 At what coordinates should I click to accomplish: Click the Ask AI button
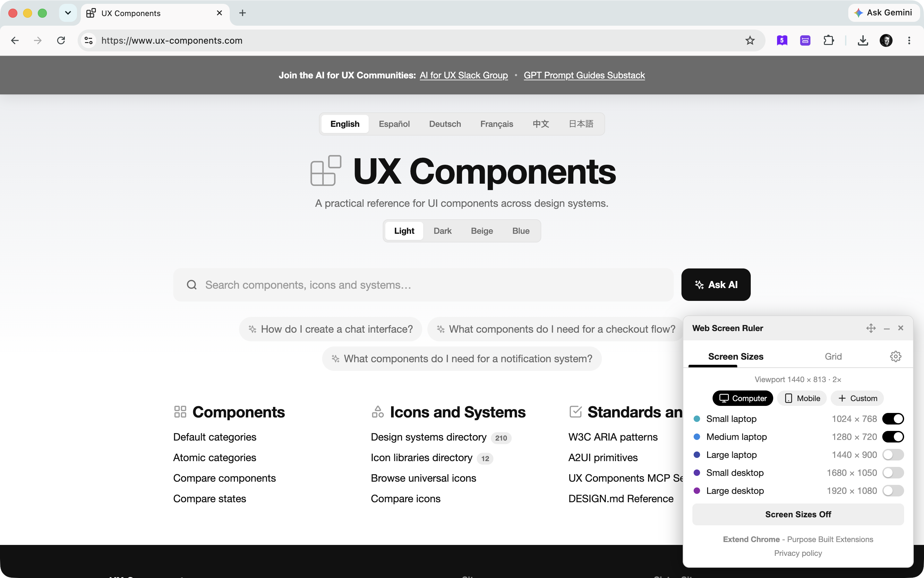(716, 285)
